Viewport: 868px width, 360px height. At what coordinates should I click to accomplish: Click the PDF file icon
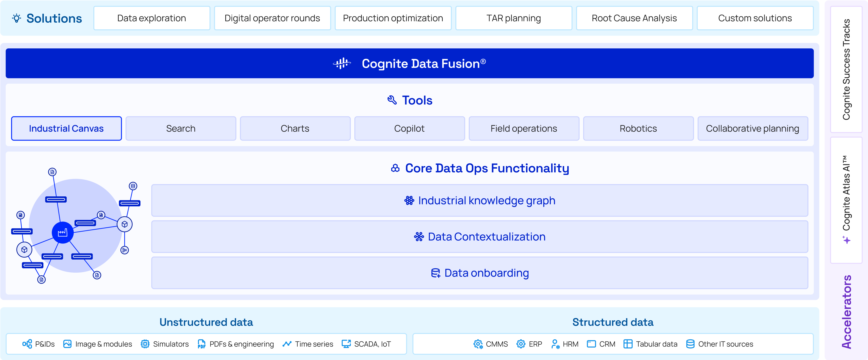202,344
